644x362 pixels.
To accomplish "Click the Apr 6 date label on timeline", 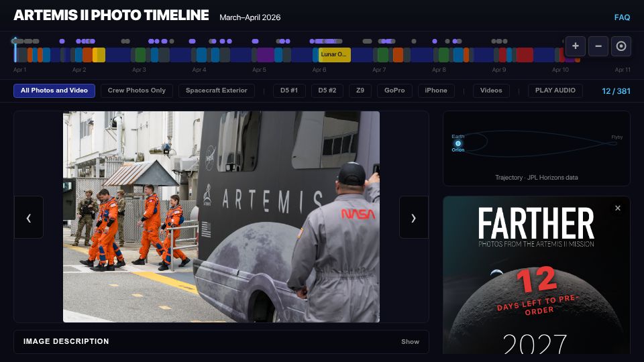I will tap(319, 70).
